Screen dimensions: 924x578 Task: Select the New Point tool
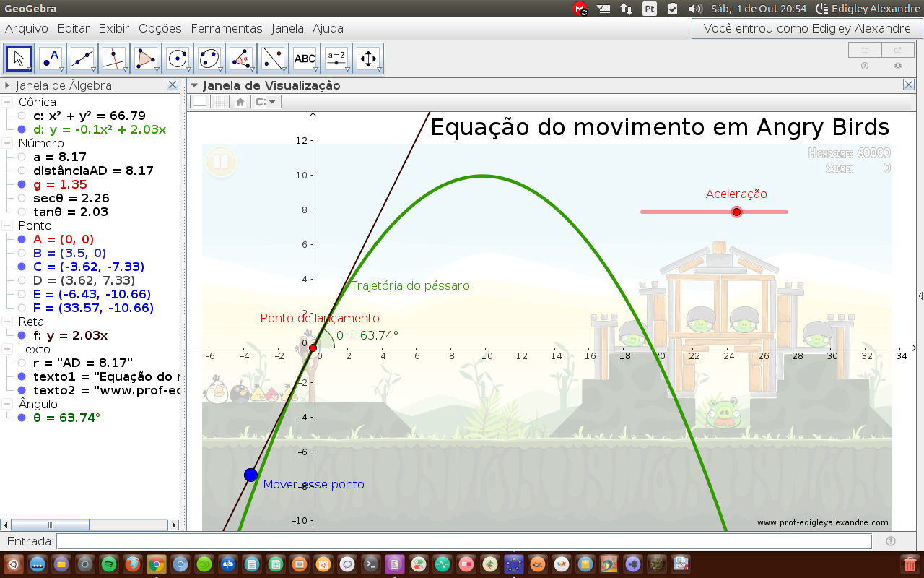50,59
